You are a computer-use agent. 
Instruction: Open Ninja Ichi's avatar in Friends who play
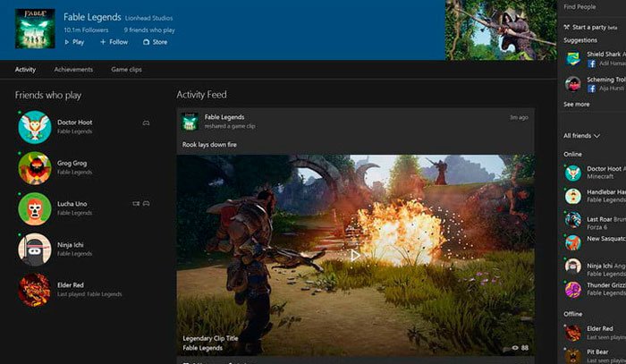coord(35,250)
